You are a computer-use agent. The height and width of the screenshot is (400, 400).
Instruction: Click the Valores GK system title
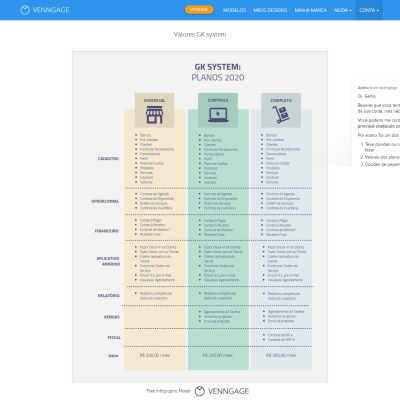point(200,34)
